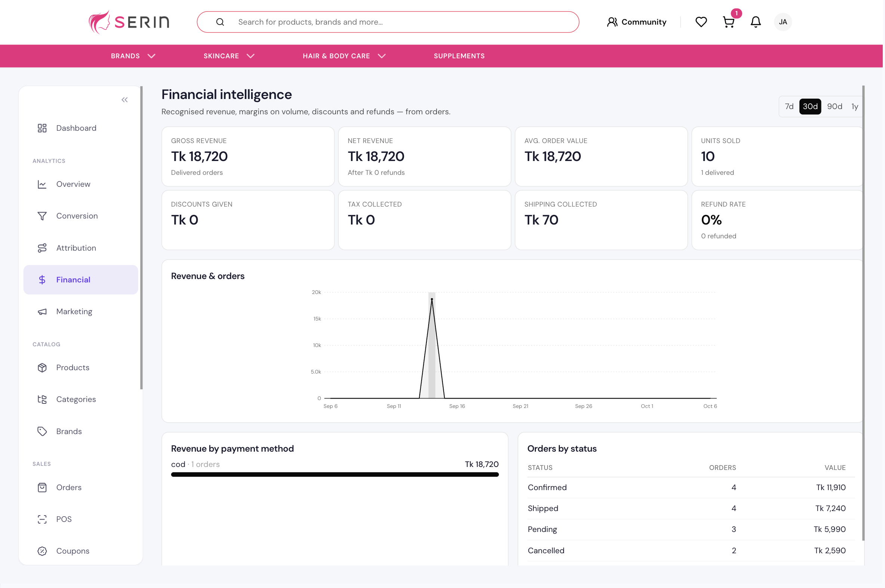Click the search magnifier icon
The image size is (885, 588).
[x=220, y=22]
